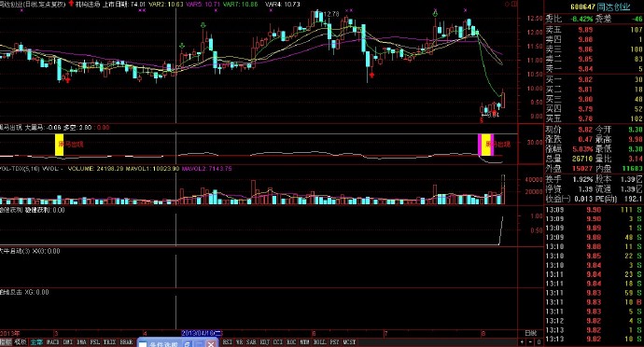Switch to the KDJ indicator tab
The image size is (644, 347).
point(266,342)
